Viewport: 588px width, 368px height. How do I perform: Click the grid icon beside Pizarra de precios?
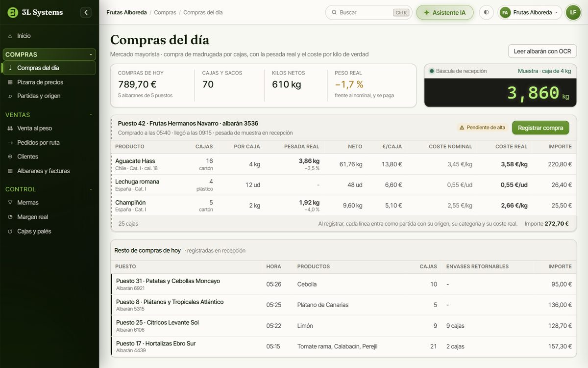tap(10, 82)
